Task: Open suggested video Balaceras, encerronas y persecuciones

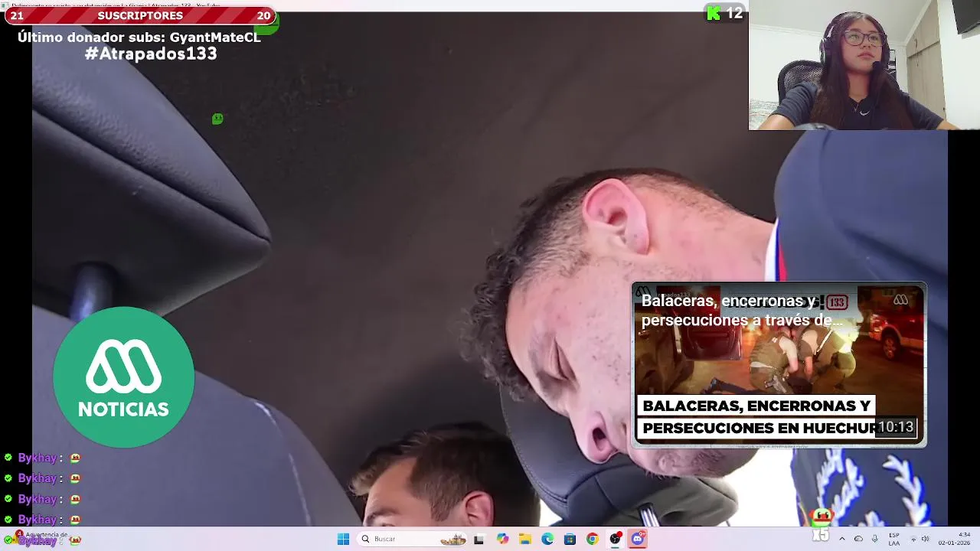Action: [779, 364]
